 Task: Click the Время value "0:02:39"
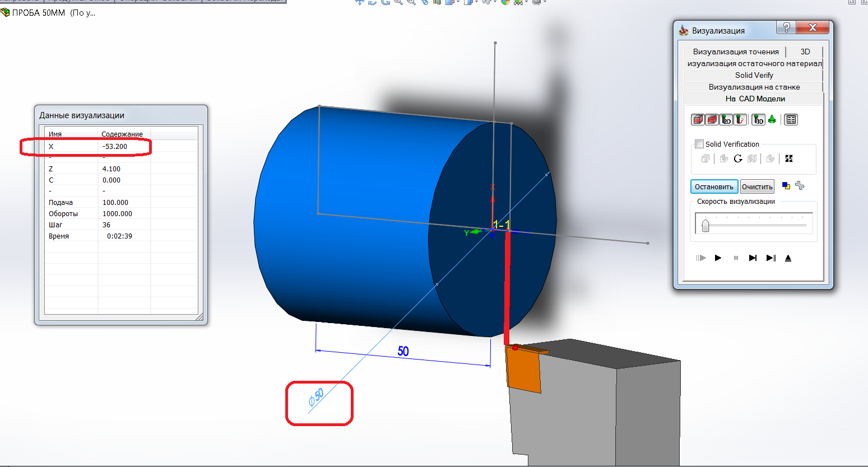[x=119, y=236]
